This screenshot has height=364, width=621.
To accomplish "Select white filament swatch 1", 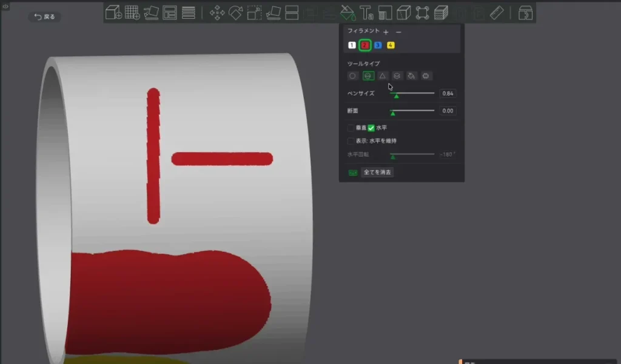I will tap(352, 45).
